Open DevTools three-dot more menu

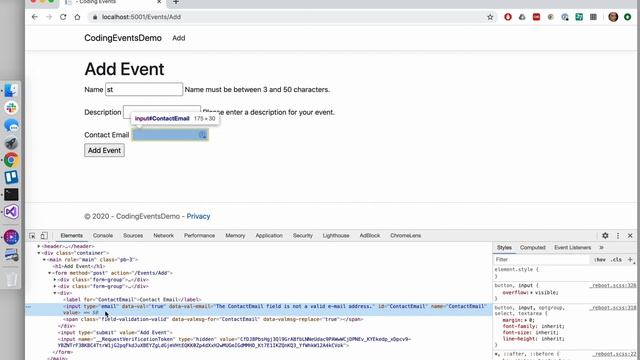coord(618,236)
